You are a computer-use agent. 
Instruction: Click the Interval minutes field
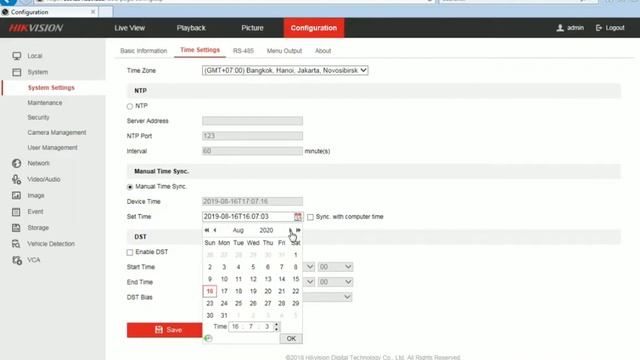(x=252, y=151)
